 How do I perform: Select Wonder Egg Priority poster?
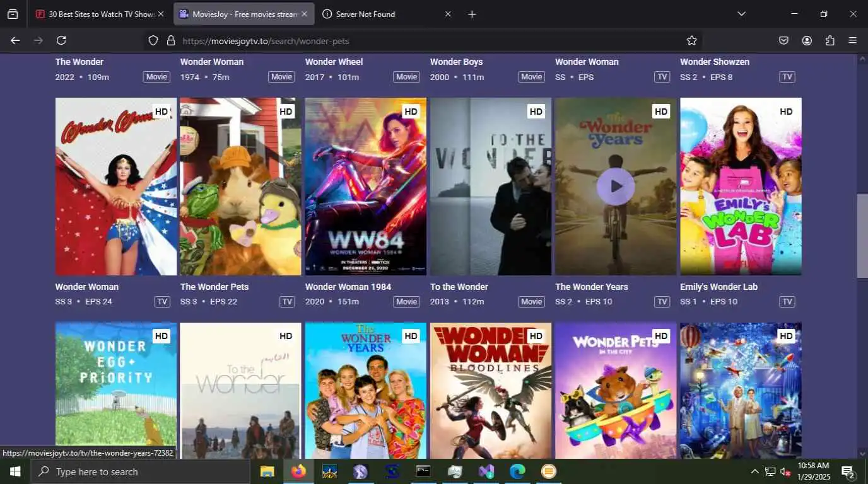pos(116,391)
